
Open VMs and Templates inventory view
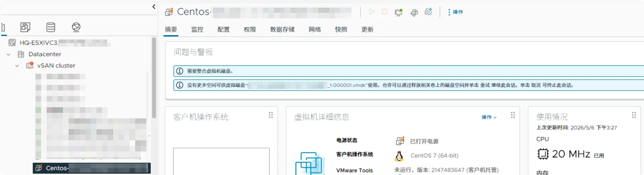point(25,27)
